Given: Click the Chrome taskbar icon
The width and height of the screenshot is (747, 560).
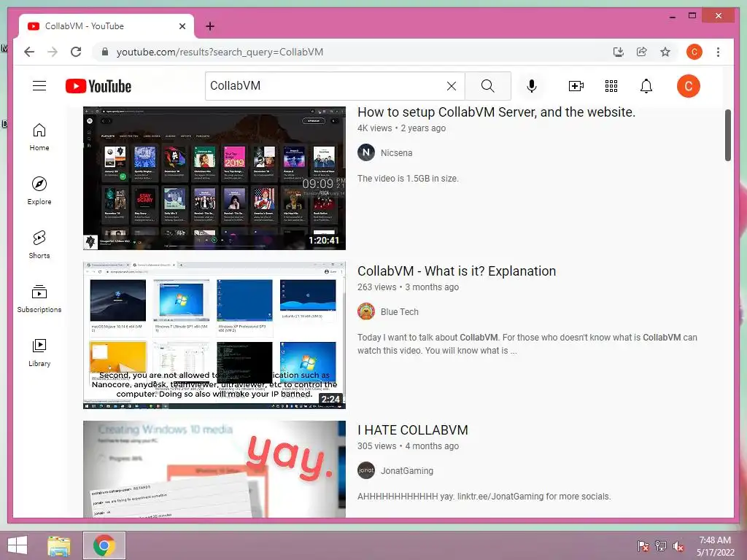Looking at the screenshot, I should [x=104, y=545].
